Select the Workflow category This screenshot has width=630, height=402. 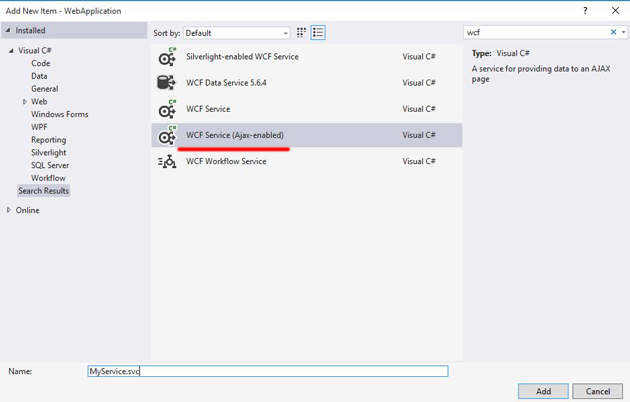tap(48, 178)
